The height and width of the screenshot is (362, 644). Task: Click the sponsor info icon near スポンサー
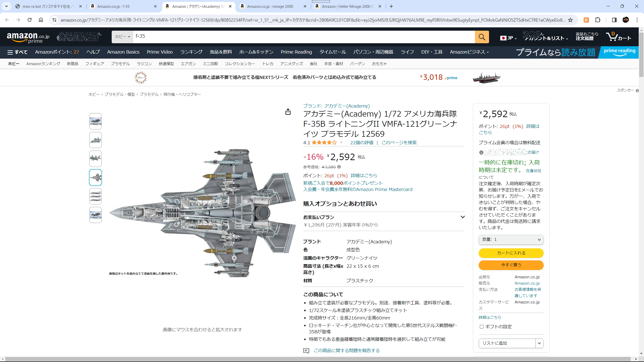637,90
